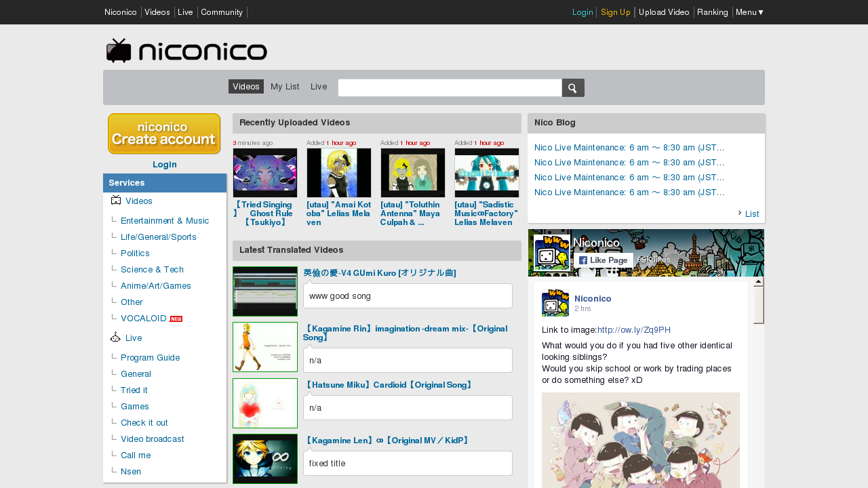Open the Nsen live category

pos(131,472)
